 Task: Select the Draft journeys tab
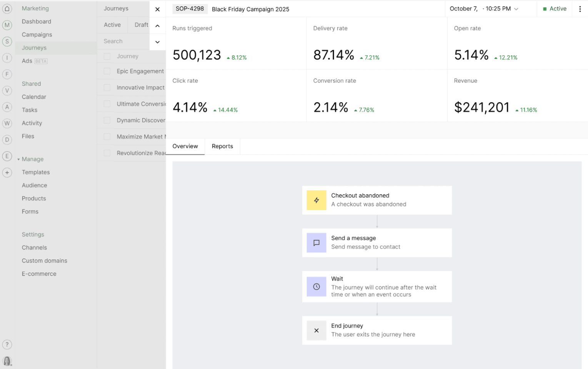[x=141, y=25]
